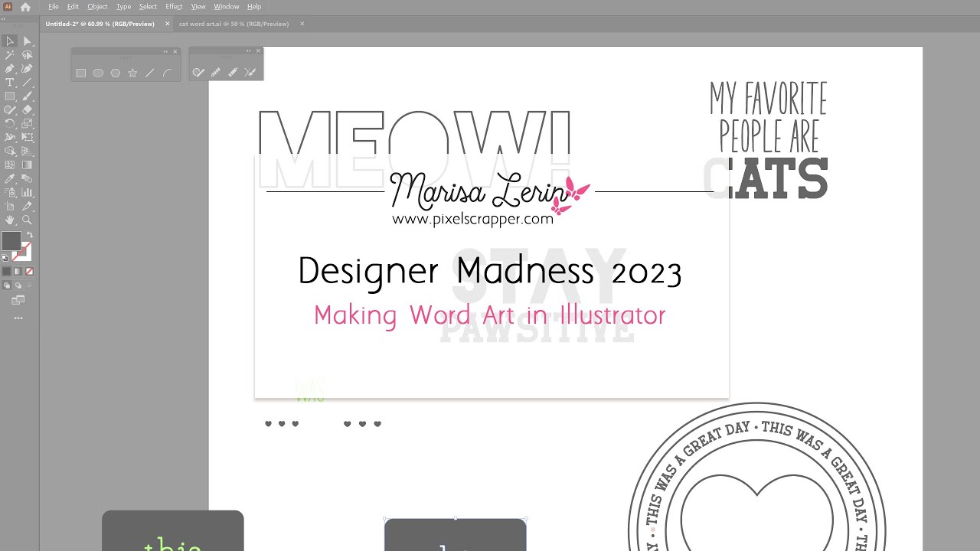Image resolution: width=980 pixels, height=551 pixels.
Task: Select the Line Segment tool in toolbar
Action: [x=27, y=83]
